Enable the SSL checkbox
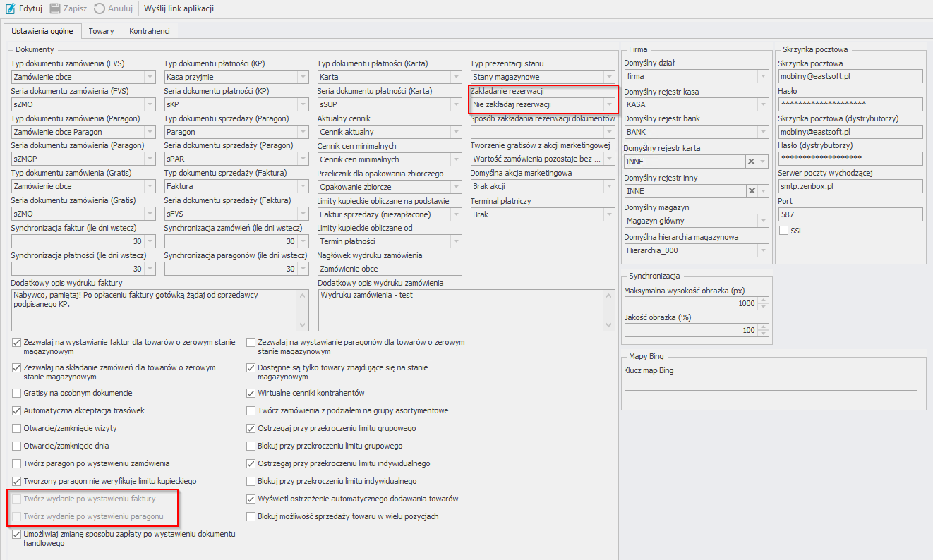The width and height of the screenshot is (933, 560). click(x=784, y=231)
